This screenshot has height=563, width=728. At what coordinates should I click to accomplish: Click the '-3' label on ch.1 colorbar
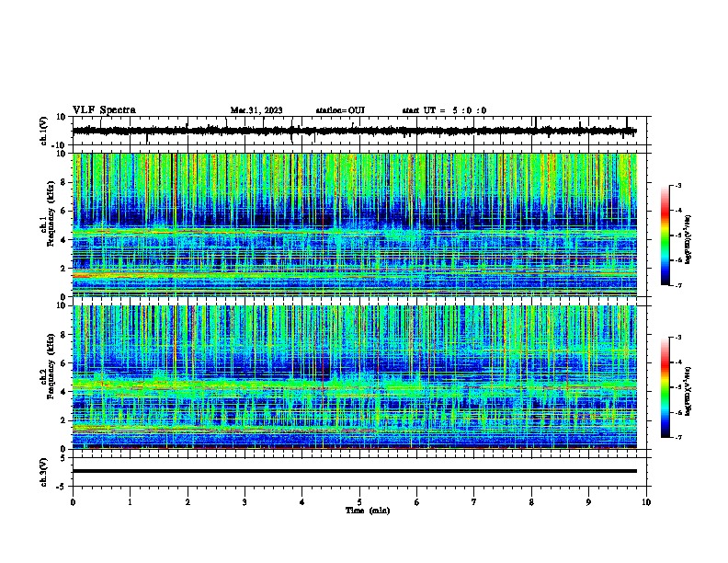(x=677, y=186)
